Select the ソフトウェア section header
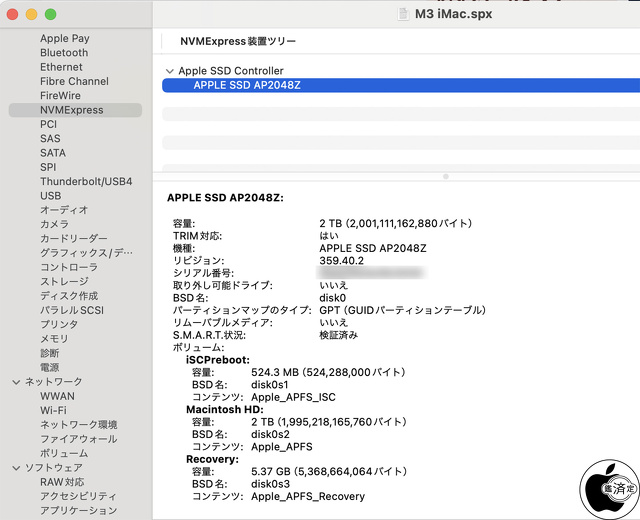Viewport: 640px width, 520px height. [53, 468]
